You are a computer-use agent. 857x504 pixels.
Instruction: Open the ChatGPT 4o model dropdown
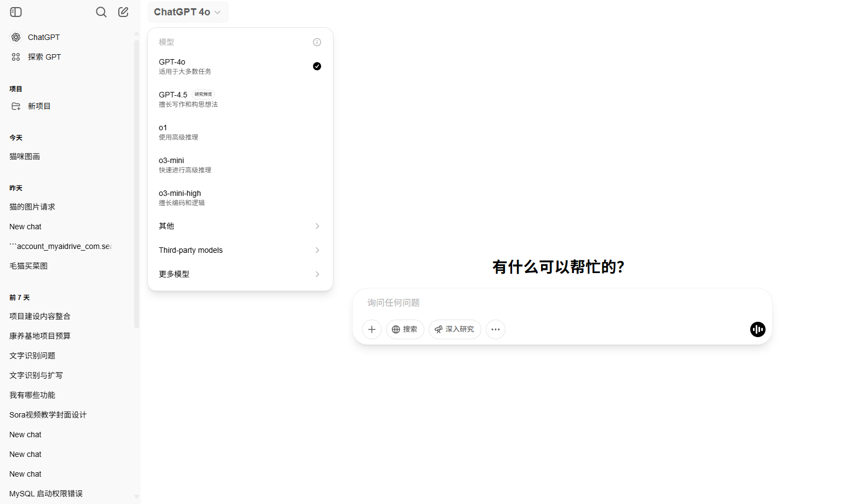[x=188, y=11]
